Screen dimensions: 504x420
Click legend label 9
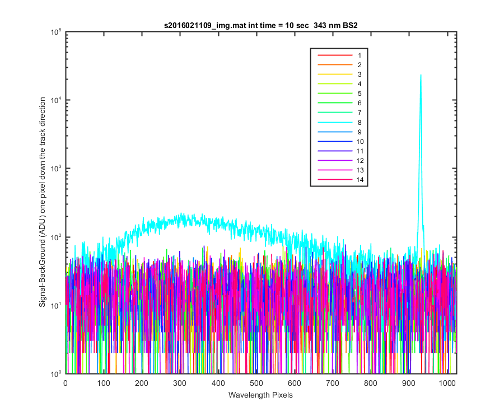coord(360,132)
